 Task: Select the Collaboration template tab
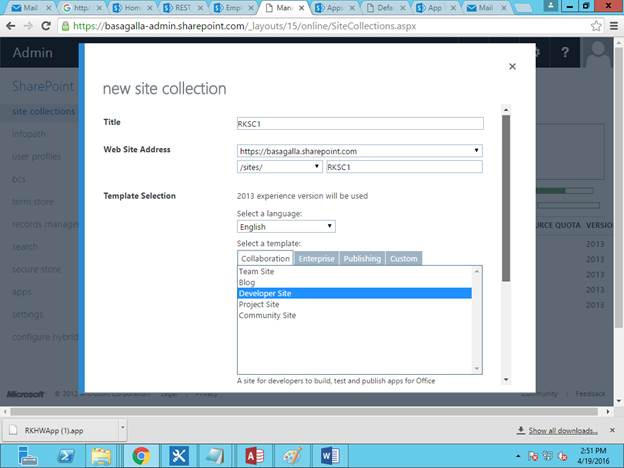tap(265, 258)
